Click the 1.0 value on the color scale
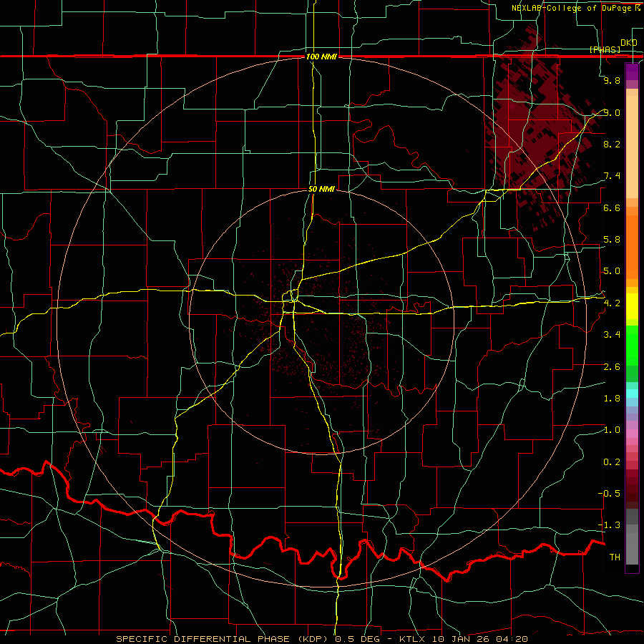Viewport: 644px width, 644px height. coord(612,430)
